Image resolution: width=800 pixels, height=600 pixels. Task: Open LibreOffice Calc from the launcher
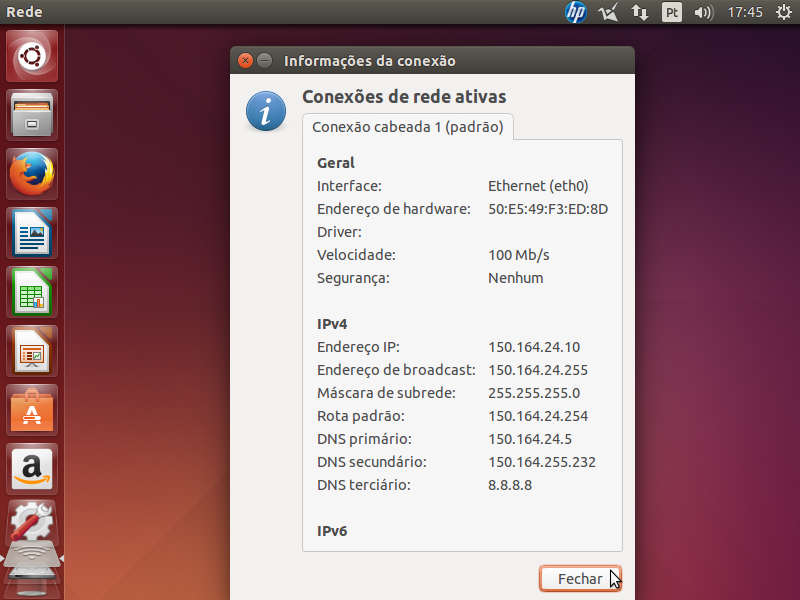tap(33, 292)
